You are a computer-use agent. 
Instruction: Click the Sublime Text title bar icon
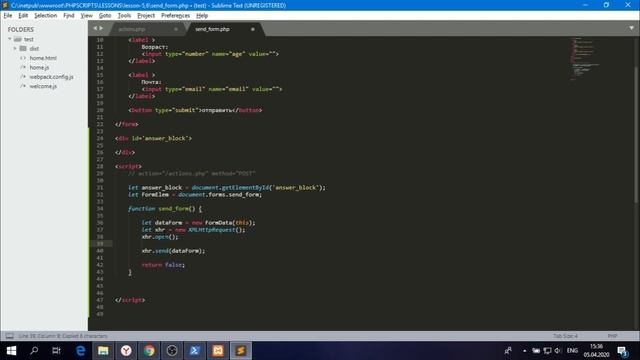pos(5,5)
